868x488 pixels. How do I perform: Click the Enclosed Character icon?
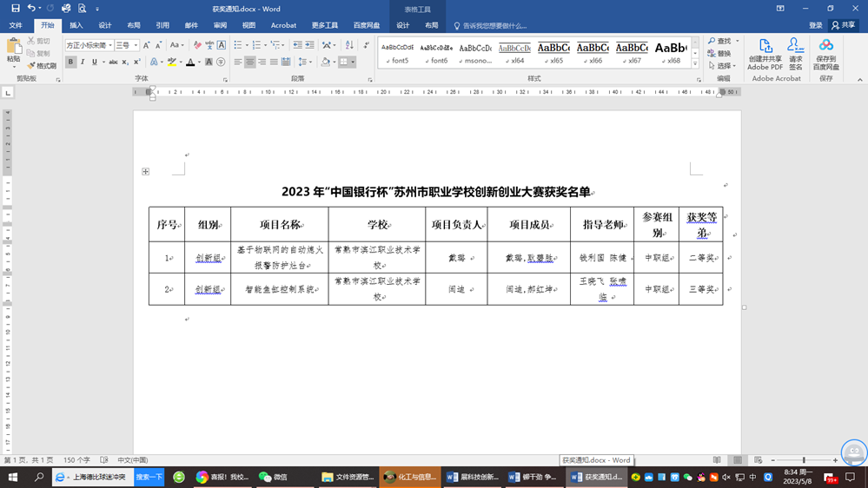[221, 62]
